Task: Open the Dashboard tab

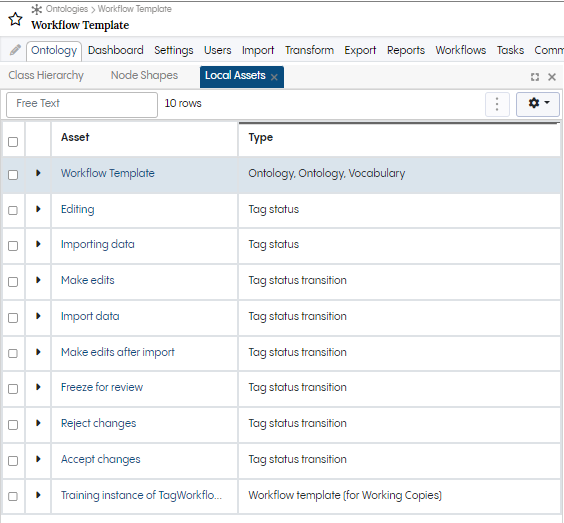Action: tap(115, 50)
